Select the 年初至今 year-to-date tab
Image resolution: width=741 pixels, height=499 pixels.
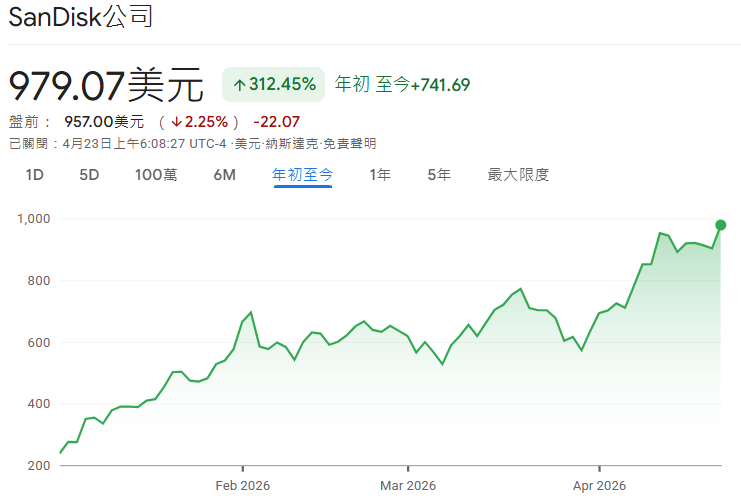(x=302, y=175)
